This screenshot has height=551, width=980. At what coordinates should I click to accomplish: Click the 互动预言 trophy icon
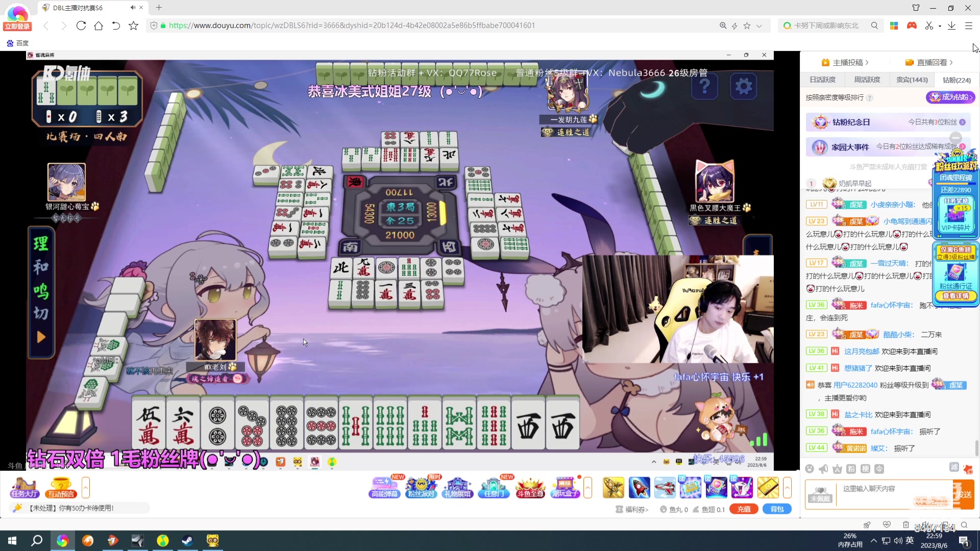click(61, 487)
